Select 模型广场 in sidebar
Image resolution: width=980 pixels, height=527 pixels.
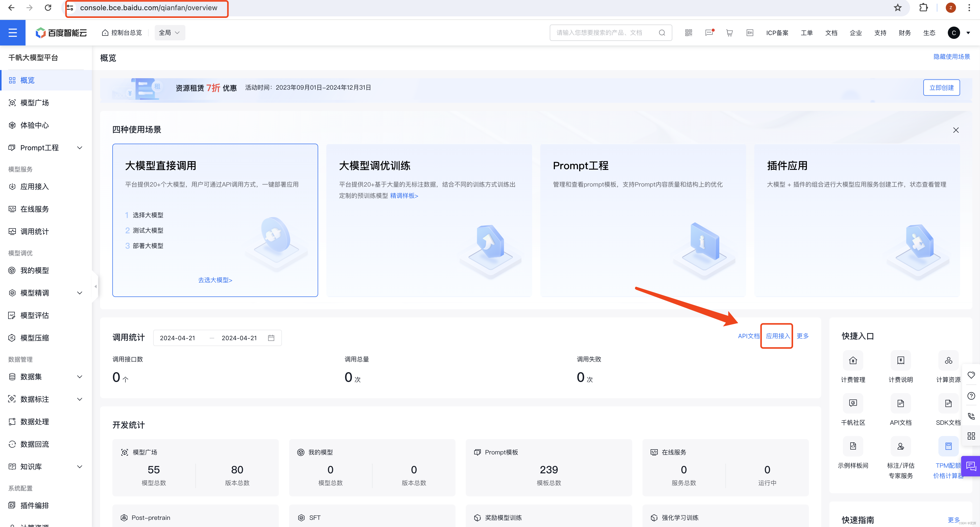[x=34, y=103]
